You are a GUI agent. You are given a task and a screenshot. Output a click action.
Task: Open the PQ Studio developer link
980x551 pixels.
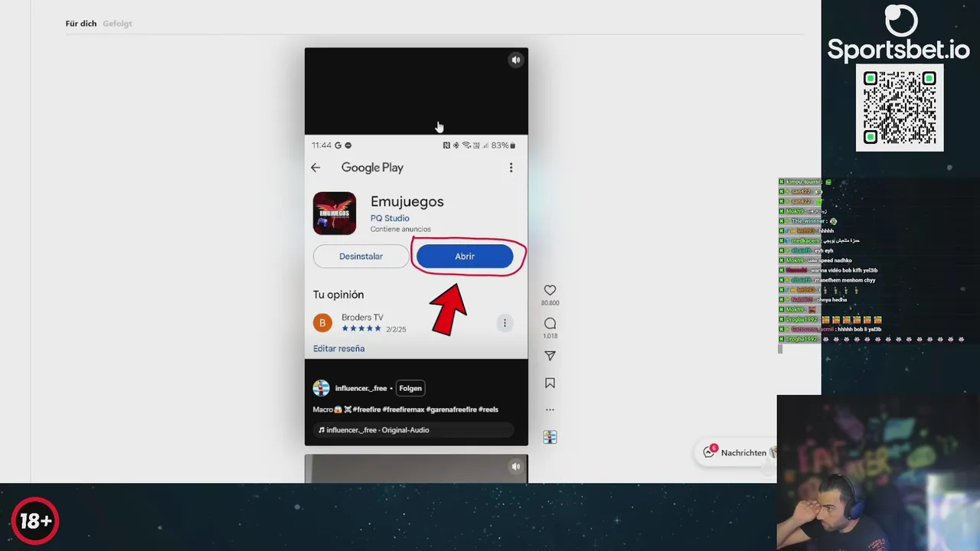coord(390,218)
